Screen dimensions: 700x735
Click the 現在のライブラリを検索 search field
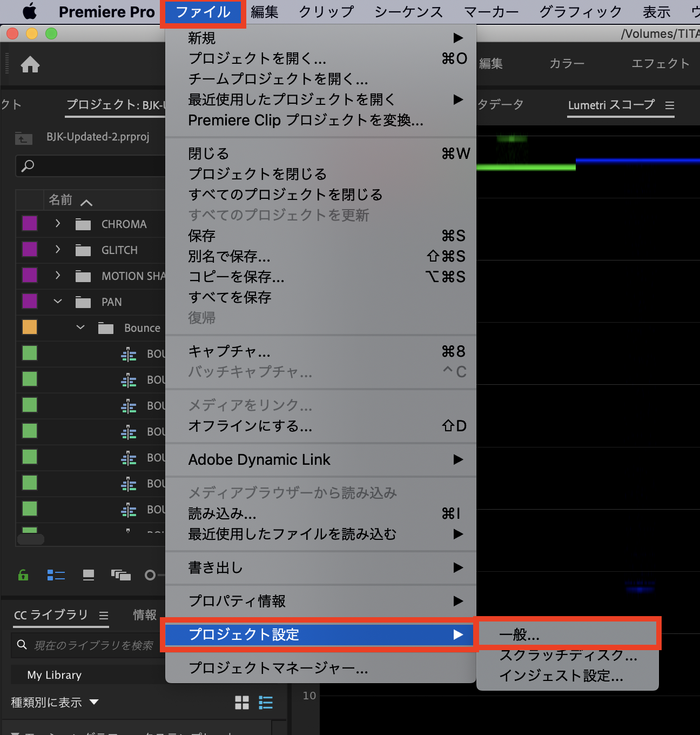click(87, 645)
